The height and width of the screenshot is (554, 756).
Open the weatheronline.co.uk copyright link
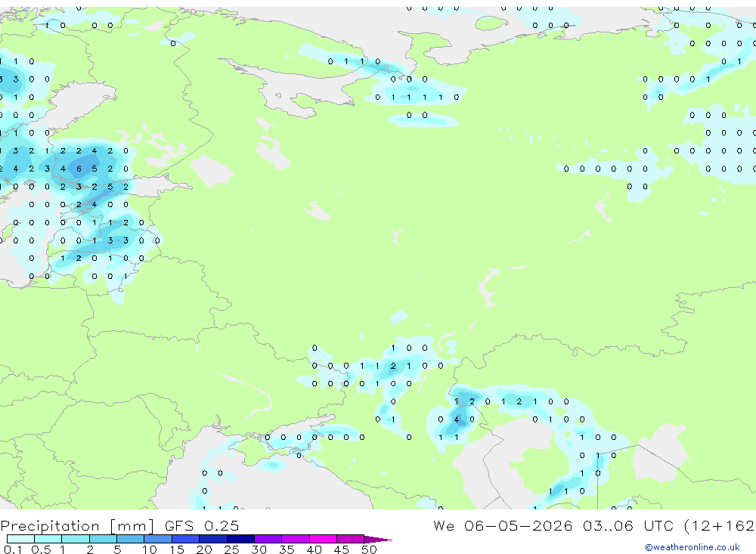692,547
